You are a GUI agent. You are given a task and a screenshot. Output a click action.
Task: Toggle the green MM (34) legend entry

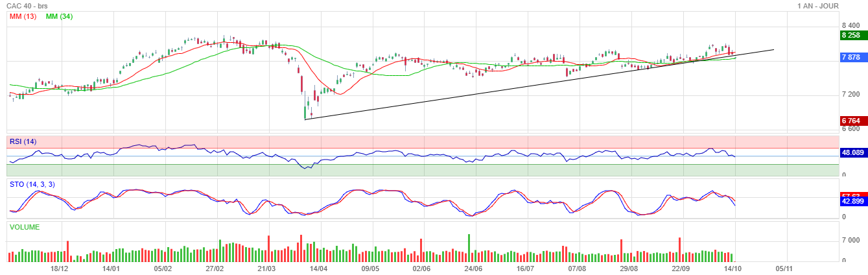(59, 16)
